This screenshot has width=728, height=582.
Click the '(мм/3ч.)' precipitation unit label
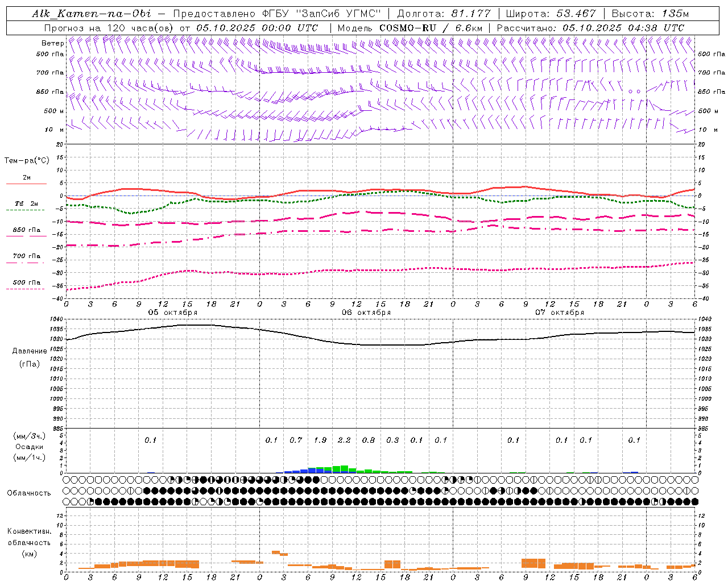click(x=29, y=436)
